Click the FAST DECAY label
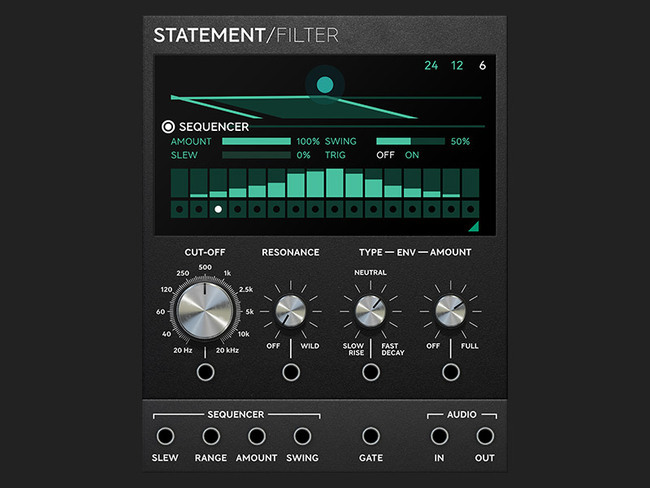Viewport: 650px width, 488px height. click(393, 349)
